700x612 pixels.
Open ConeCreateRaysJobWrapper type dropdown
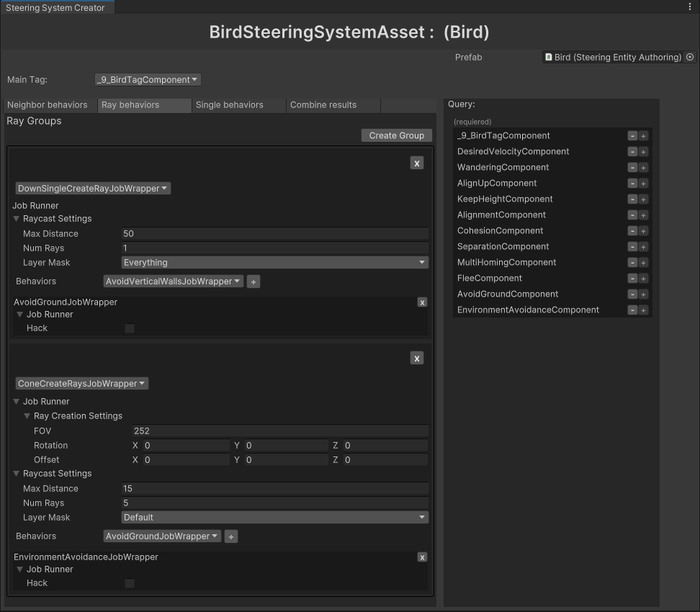[82, 384]
